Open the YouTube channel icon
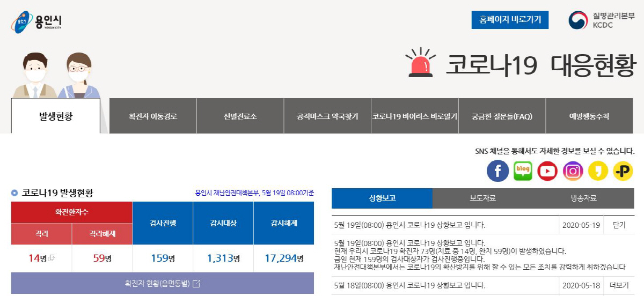644x296 pixels. 547,171
